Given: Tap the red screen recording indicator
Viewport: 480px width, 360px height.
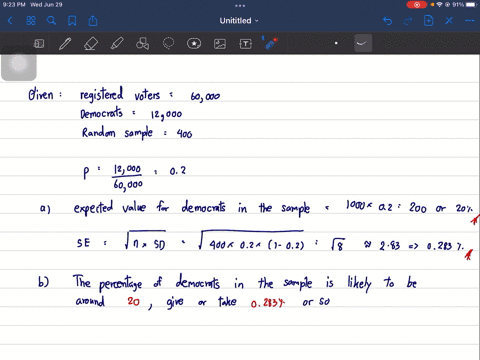Looking at the screenshot, I should [416, 5].
